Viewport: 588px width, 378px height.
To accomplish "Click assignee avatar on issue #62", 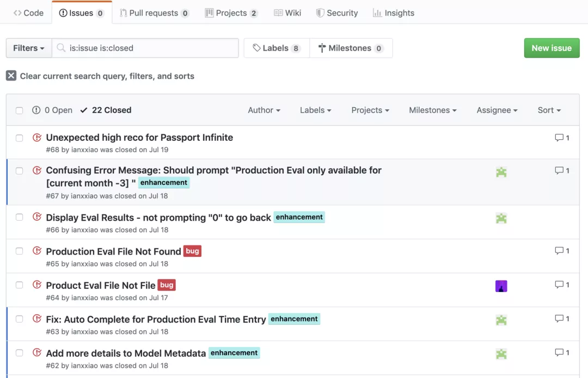I will pyautogui.click(x=501, y=354).
